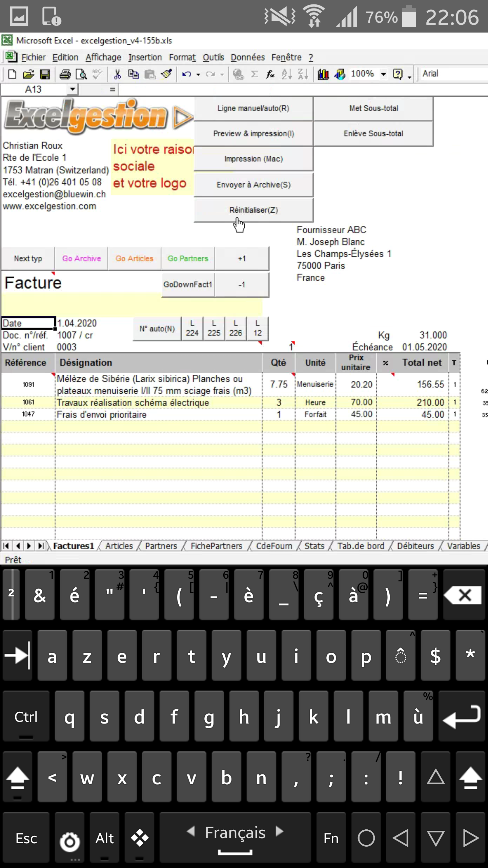Toggle the Alt key on keyboard

(105, 838)
